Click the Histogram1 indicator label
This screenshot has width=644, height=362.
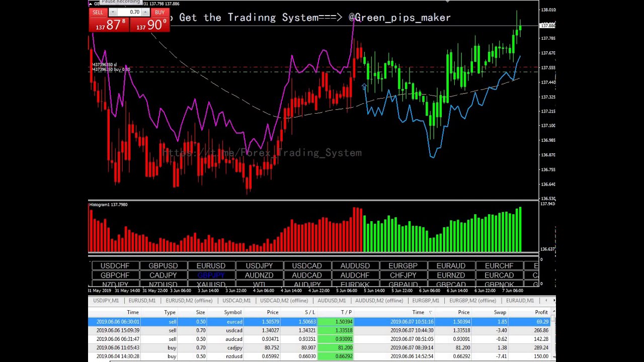tap(108, 205)
